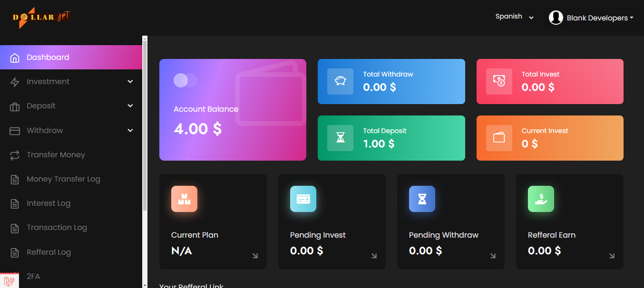Select Dashboard in the sidebar
The height and width of the screenshot is (288, 644).
click(x=48, y=58)
